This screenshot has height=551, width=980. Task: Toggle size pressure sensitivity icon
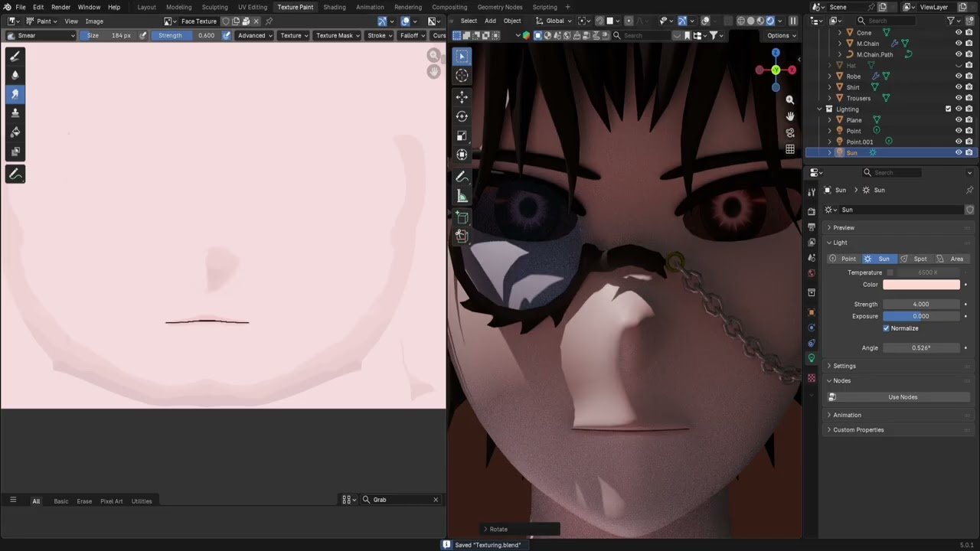(142, 35)
